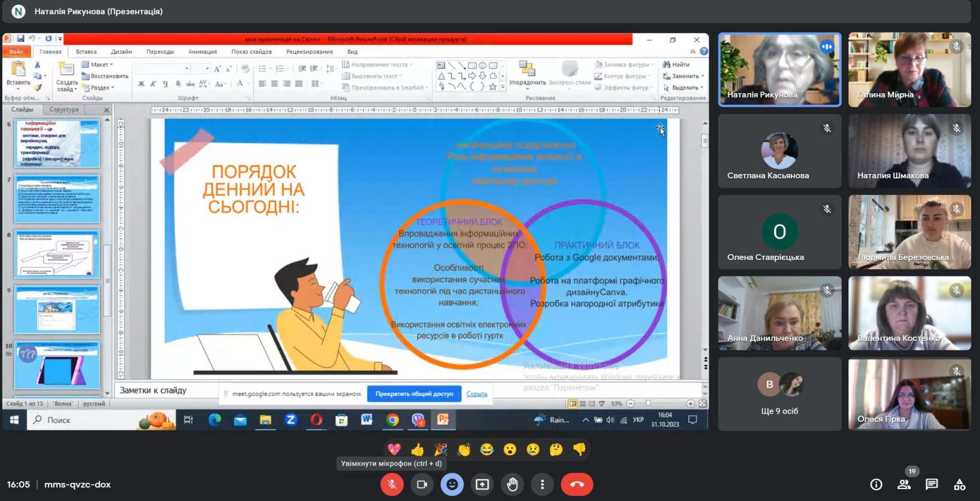Screen dimensions: 980x501
Task: Open the meeting details info icon
Action: (876, 485)
